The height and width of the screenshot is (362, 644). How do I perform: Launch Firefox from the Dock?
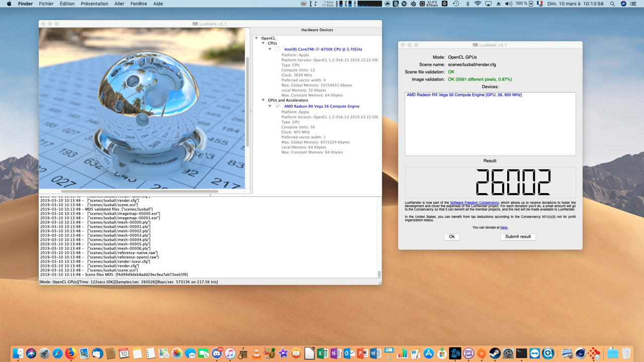tap(70, 353)
